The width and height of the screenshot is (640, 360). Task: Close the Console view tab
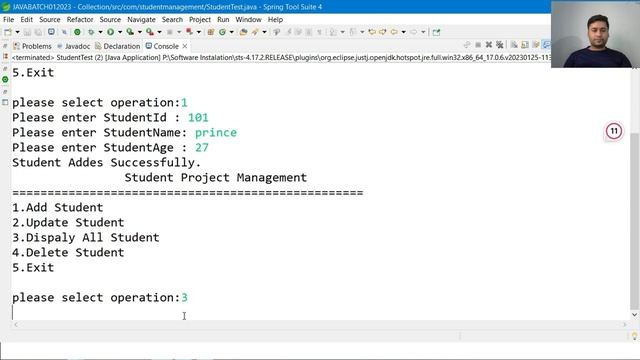tap(184, 46)
